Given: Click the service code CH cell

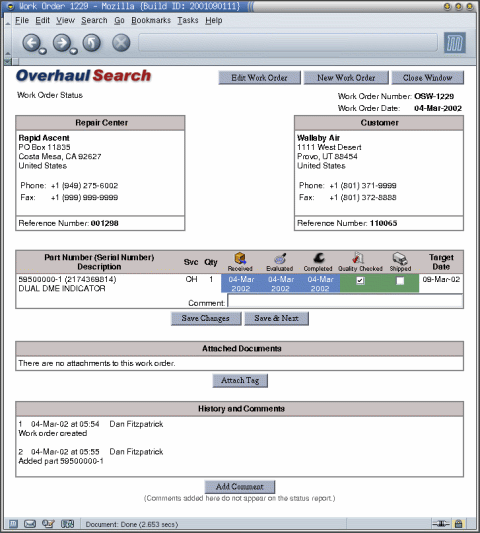Looking at the screenshot, I should point(191,279).
